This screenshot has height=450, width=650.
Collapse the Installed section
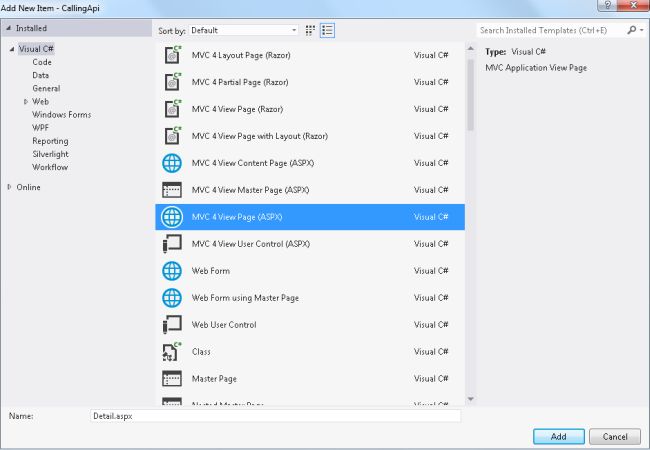(8, 28)
